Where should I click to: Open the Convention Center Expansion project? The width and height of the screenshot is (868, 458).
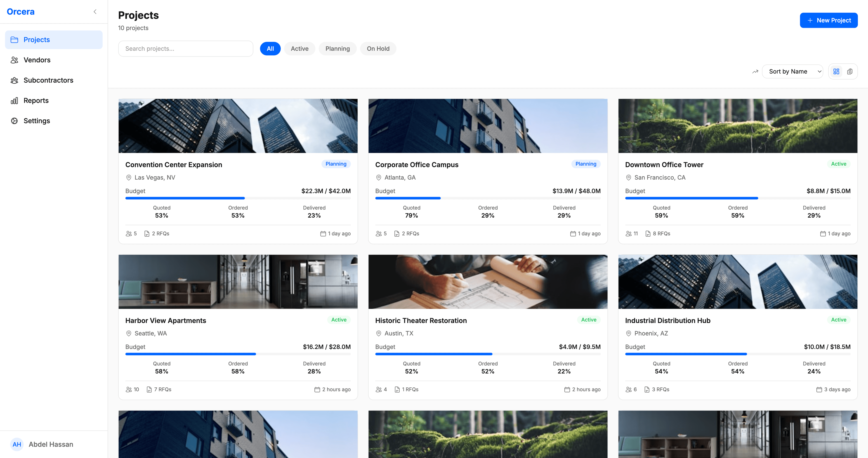point(174,165)
